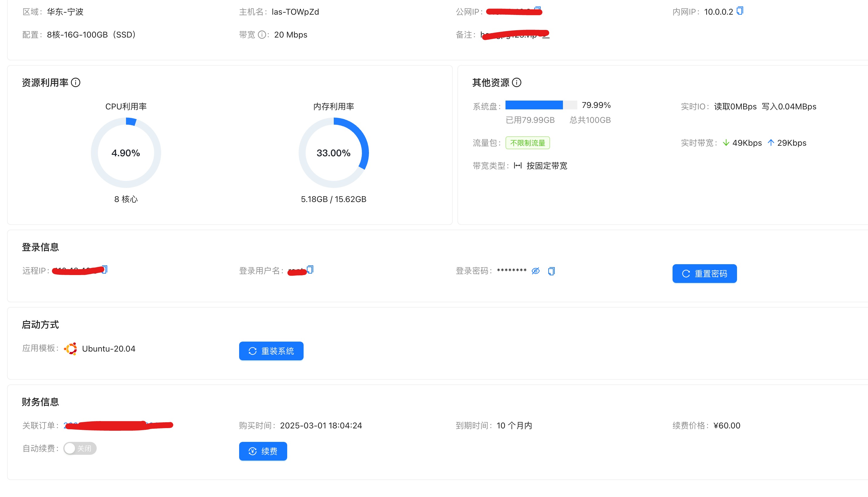Enable the 自动续费 switch

[x=80, y=448]
